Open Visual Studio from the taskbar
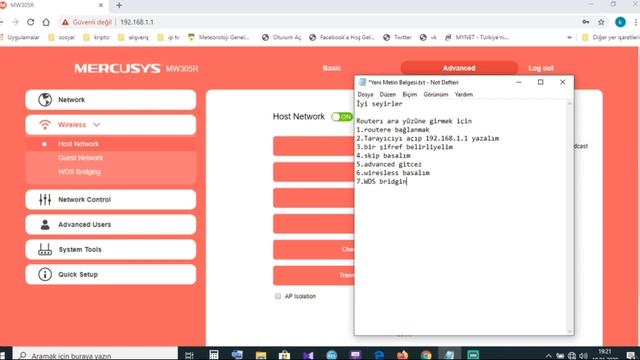This screenshot has width=640, height=360. point(308,355)
